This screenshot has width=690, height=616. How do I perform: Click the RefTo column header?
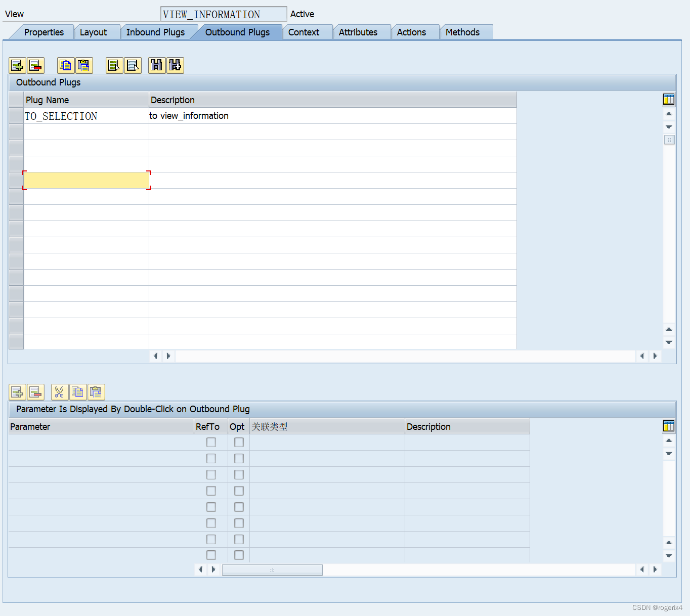(211, 427)
